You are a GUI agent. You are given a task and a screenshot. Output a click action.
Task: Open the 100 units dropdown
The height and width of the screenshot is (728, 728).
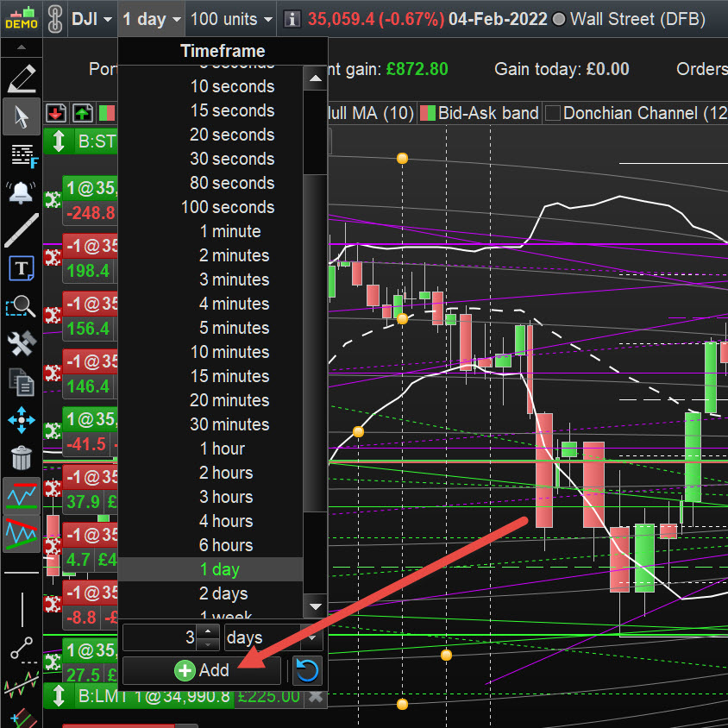click(x=231, y=20)
